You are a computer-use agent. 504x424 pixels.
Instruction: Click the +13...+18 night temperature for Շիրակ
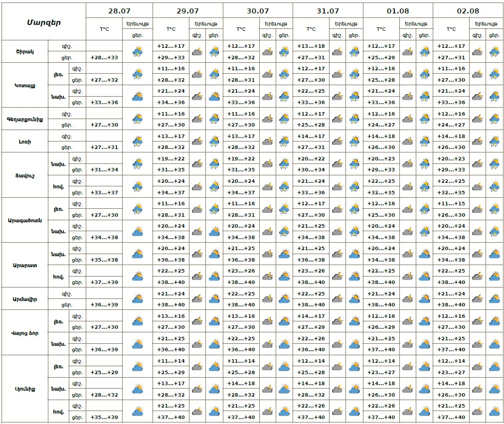tap(311, 46)
